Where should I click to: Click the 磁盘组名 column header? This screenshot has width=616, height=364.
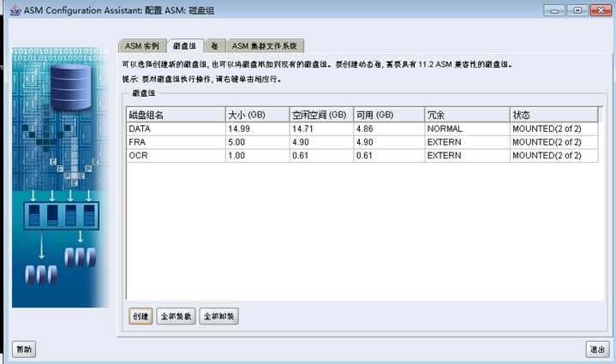click(176, 115)
